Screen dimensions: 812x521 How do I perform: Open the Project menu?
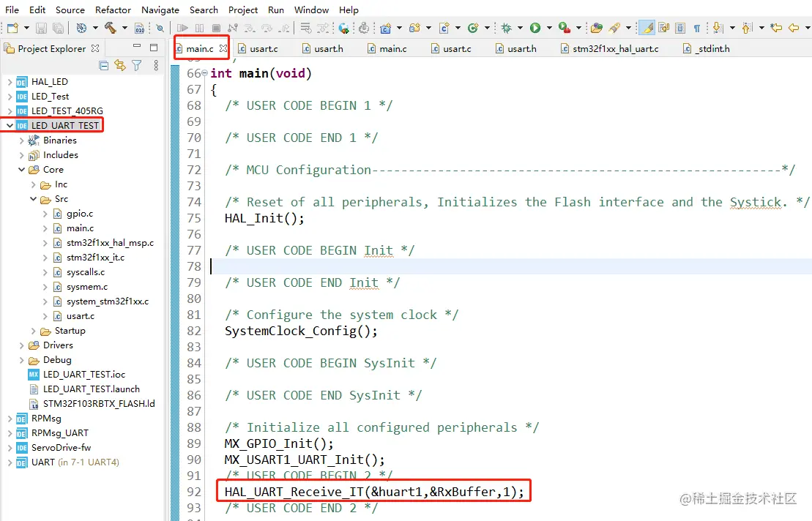click(243, 10)
